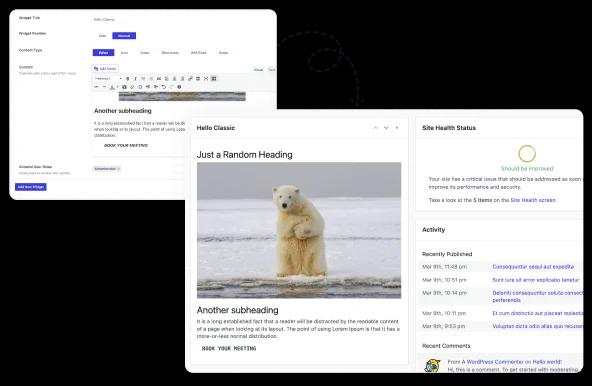Insert a bulleted list in the editor
The height and width of the screenshot is (386, 592).
click(143, 79)
